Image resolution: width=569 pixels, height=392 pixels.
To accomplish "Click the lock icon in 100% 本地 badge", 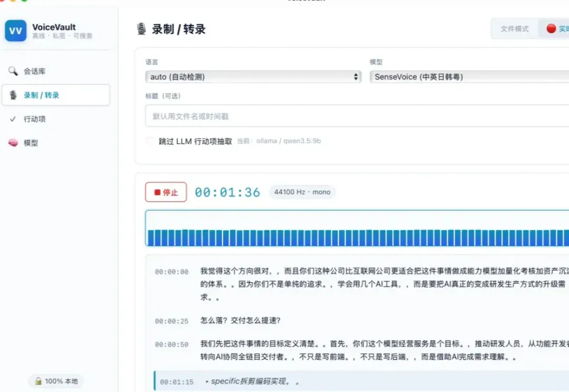I will tap(38, 381).
